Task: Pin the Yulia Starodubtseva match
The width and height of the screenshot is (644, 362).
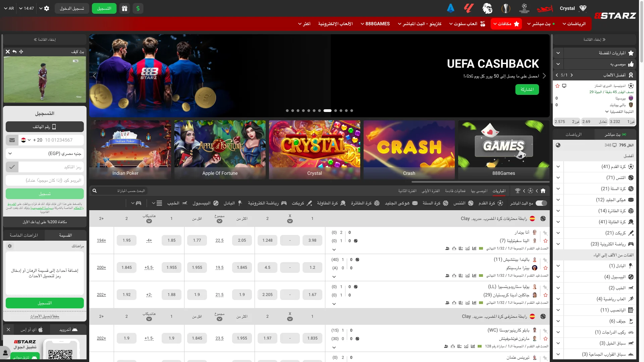Action: point(545,287)
